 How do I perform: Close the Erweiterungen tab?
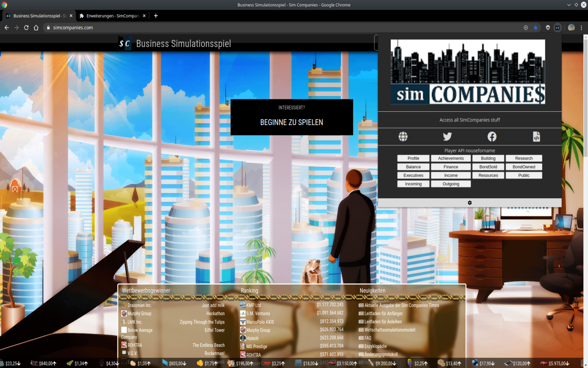[x=144, y=16]
